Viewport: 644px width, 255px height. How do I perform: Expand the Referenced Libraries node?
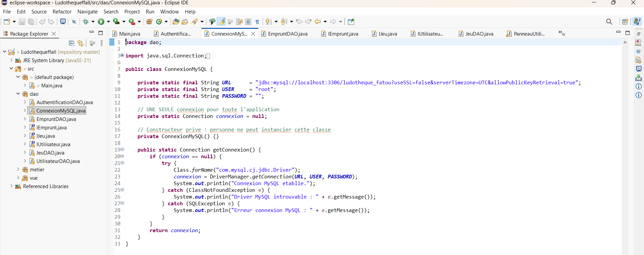point(11,186)
